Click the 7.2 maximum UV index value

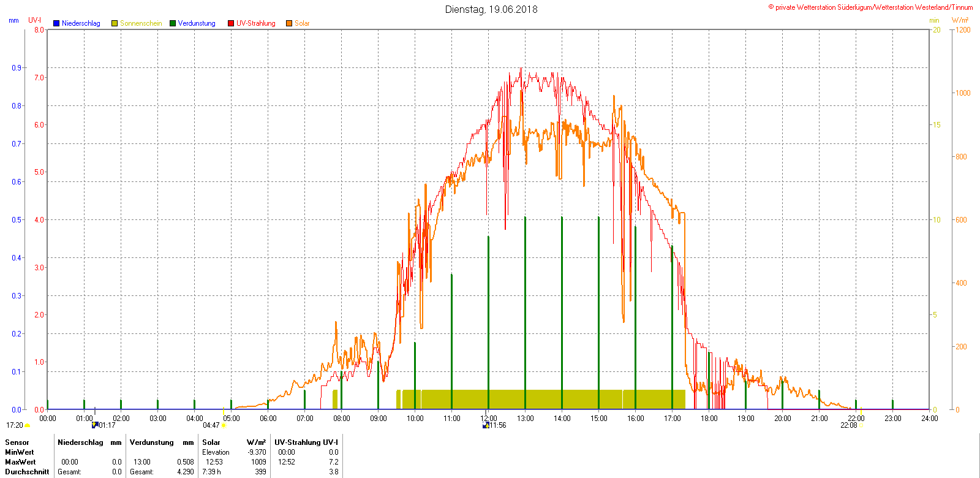334,462
